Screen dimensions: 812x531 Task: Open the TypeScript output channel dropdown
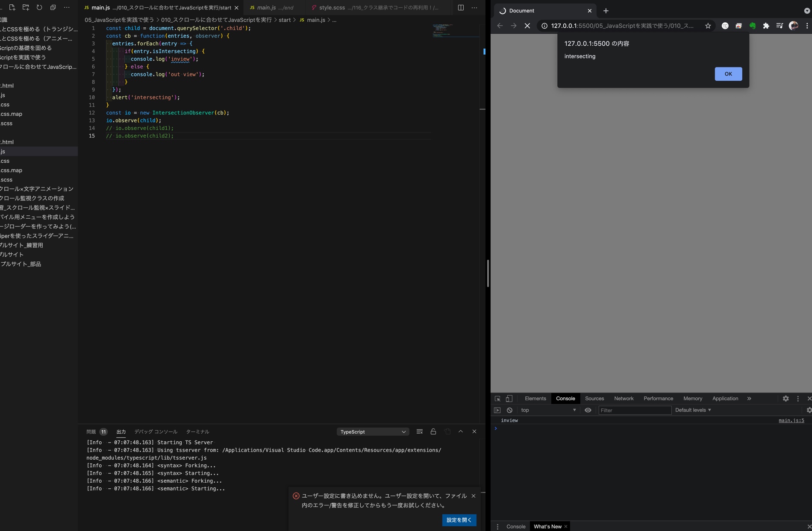[373, 432]
